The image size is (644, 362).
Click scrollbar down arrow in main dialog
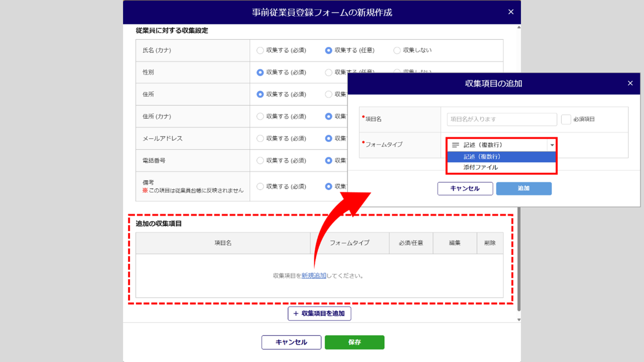[519, 319]
